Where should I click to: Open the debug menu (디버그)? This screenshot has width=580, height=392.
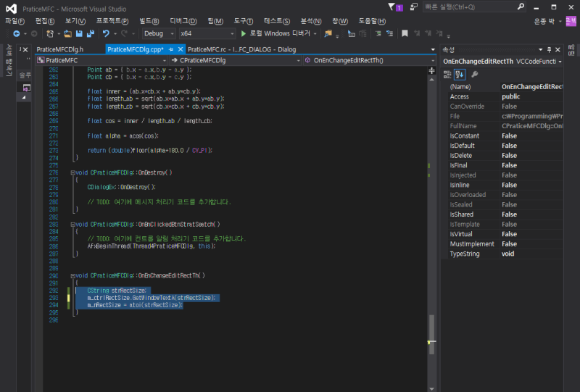[183, 21]
